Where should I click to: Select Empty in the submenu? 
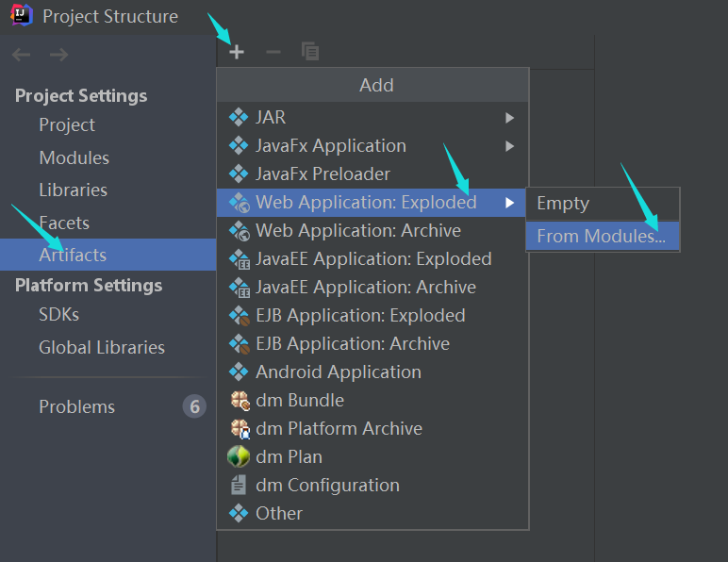(x=603, y=204)
